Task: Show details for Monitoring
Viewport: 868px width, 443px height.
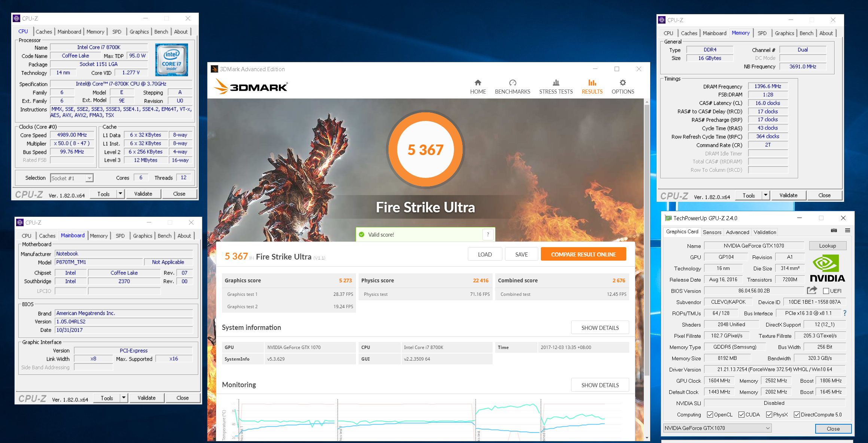Action: pyautogui.click(x=600, y=385)
